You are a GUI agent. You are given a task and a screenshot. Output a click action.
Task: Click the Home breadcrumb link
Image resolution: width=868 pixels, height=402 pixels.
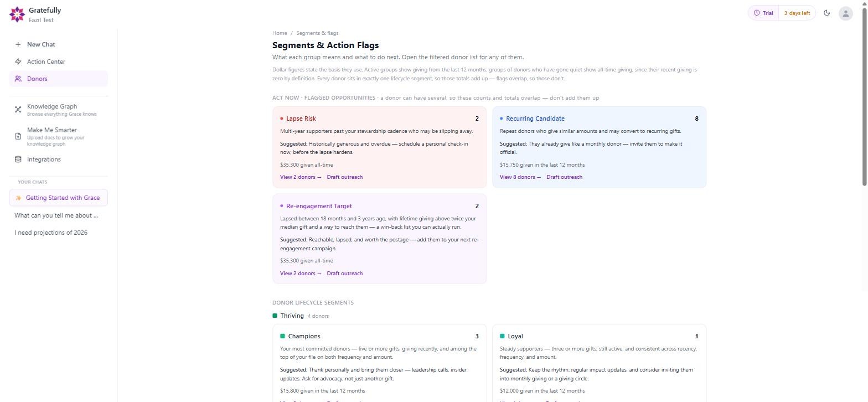pyautogui.click(x=280, y=33)
